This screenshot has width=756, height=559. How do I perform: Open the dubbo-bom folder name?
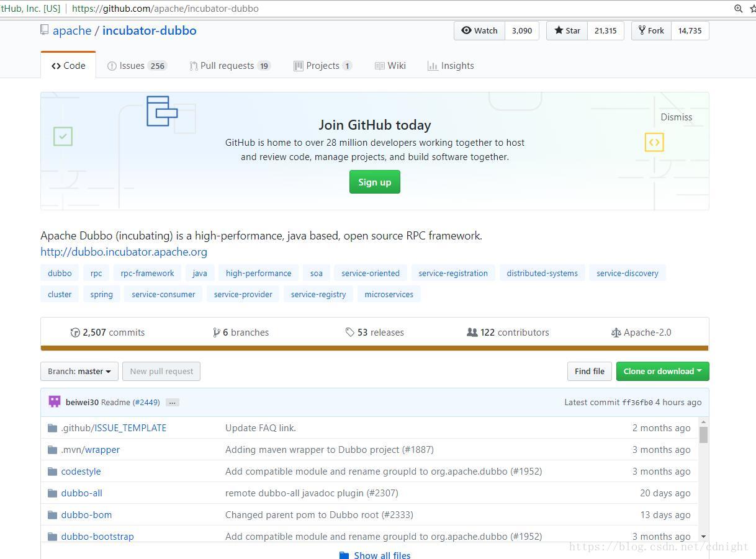coord(86,515)
